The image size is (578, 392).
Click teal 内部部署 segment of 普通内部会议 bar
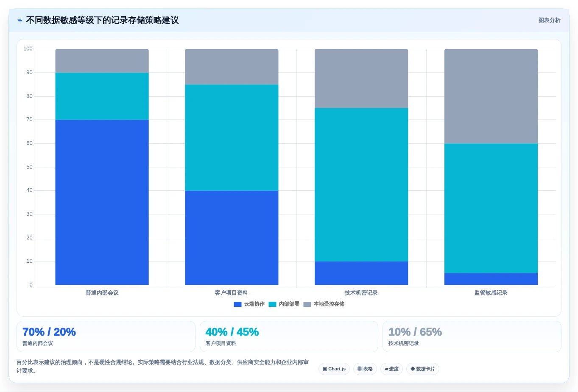102,96
